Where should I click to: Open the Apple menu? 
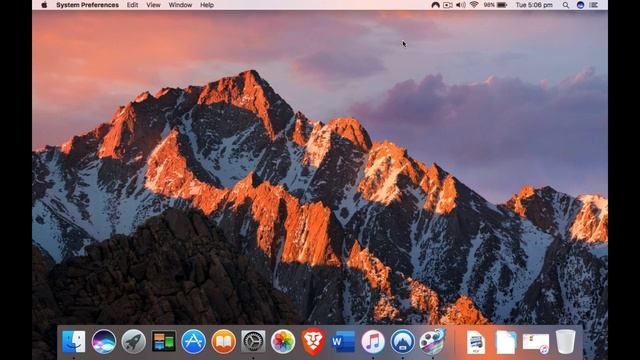(44, 5)
